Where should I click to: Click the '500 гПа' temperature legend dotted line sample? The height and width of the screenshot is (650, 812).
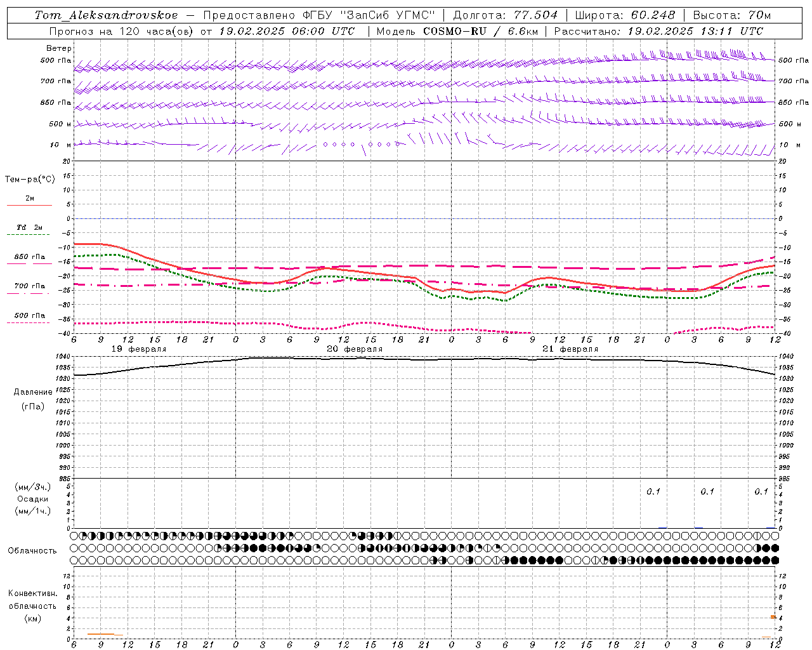[x=29, y=322]
